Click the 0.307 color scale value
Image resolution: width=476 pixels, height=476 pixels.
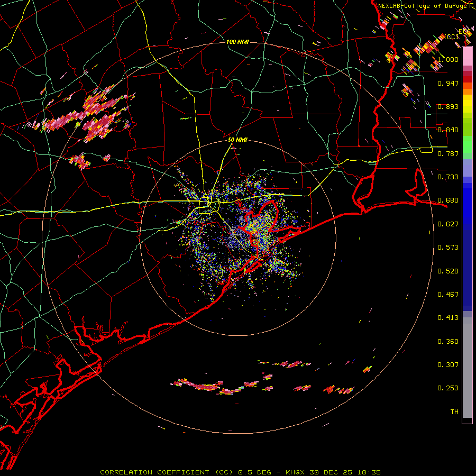pos(448,365)
